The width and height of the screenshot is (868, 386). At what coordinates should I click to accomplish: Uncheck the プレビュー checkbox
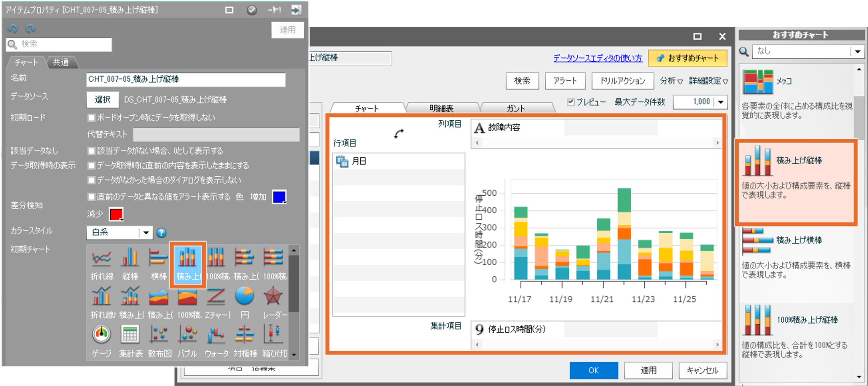tap(571, 102)
